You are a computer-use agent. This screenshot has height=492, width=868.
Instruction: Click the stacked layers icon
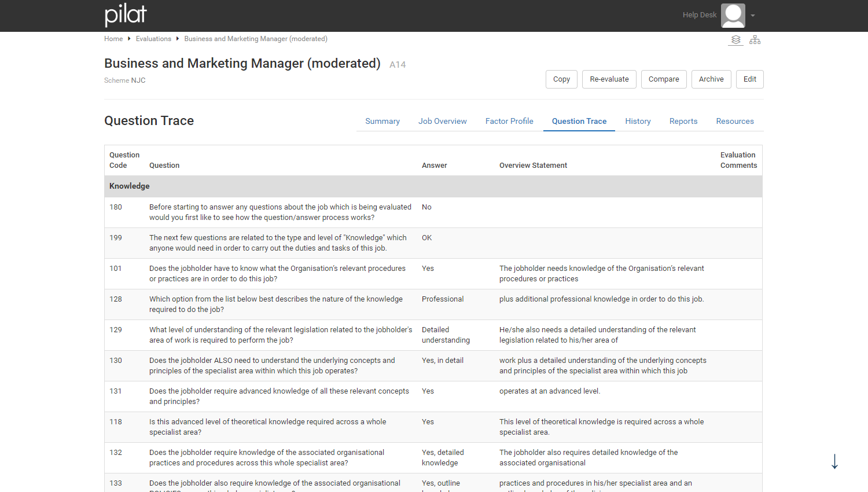(x=736, y=40)
